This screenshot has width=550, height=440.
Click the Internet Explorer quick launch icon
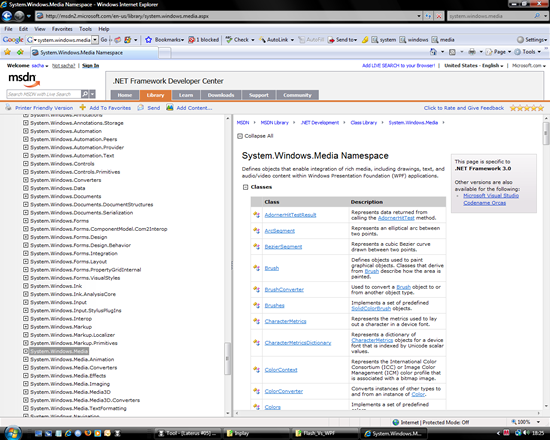[x=68, y=433]
